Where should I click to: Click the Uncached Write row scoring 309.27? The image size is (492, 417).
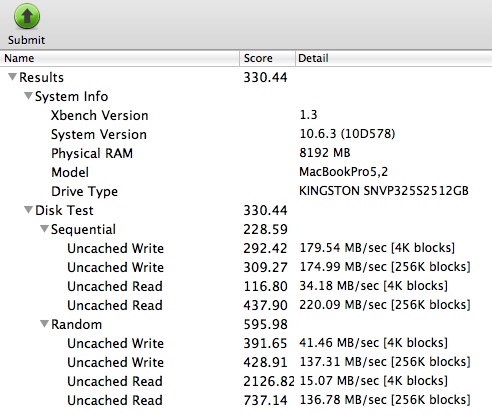pos(246,267)
